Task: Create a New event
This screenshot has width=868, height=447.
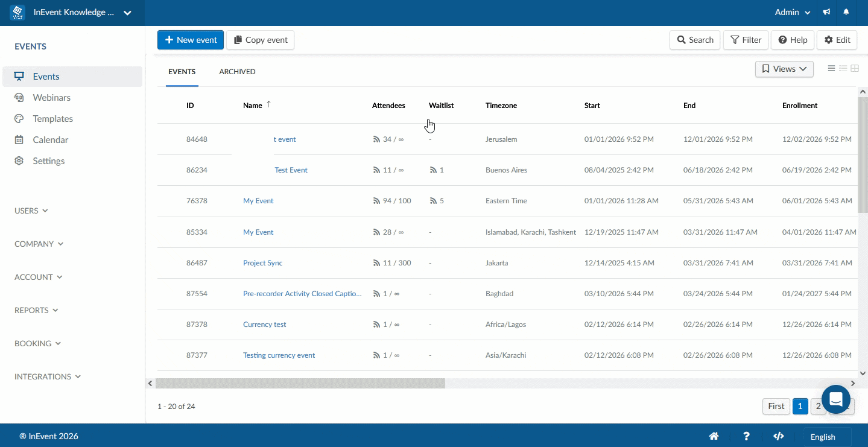Action: [191, 40]
